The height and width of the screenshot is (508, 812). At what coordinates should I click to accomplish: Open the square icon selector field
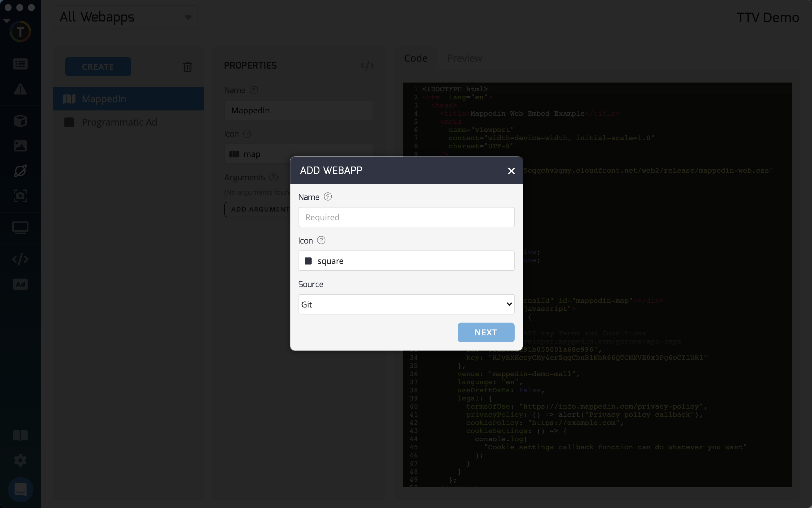coord(406,261)
